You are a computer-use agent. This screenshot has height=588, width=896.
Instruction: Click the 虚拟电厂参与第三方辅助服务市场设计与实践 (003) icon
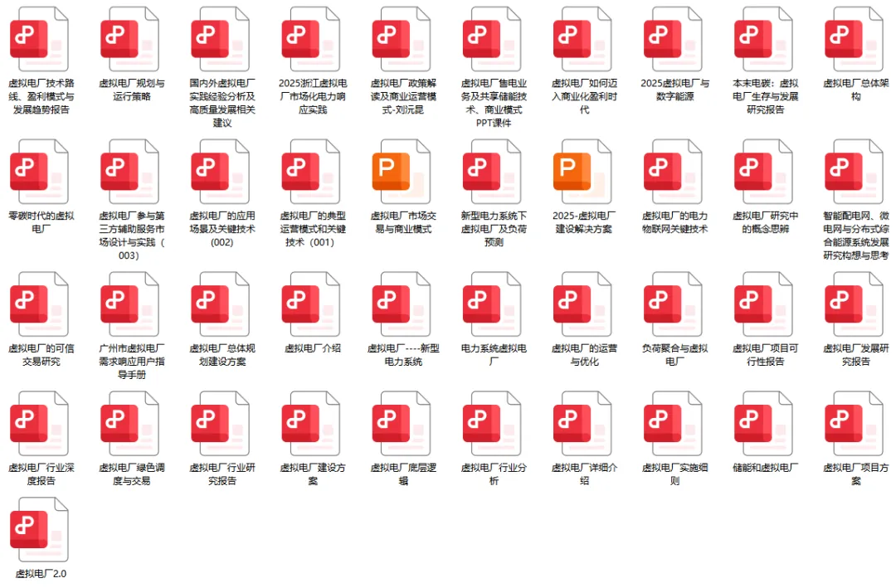pyautogui.click(x=129, y=172)
